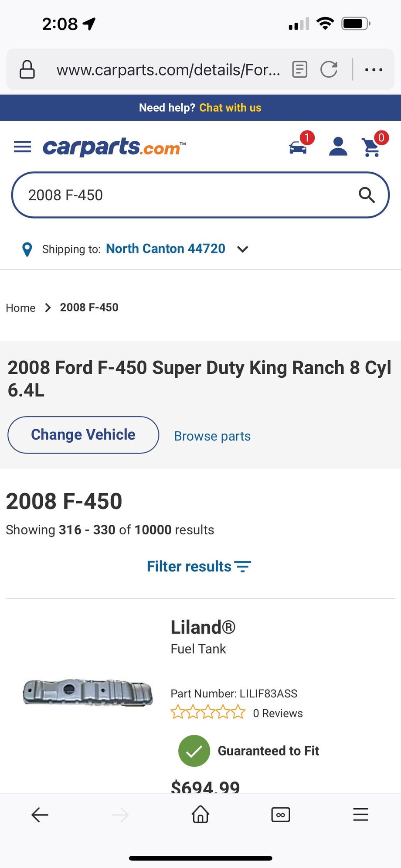The height and width of the screenshot is (868, 401).
Task: Click the Home breadcrumb link
Action: coord(20,308)
